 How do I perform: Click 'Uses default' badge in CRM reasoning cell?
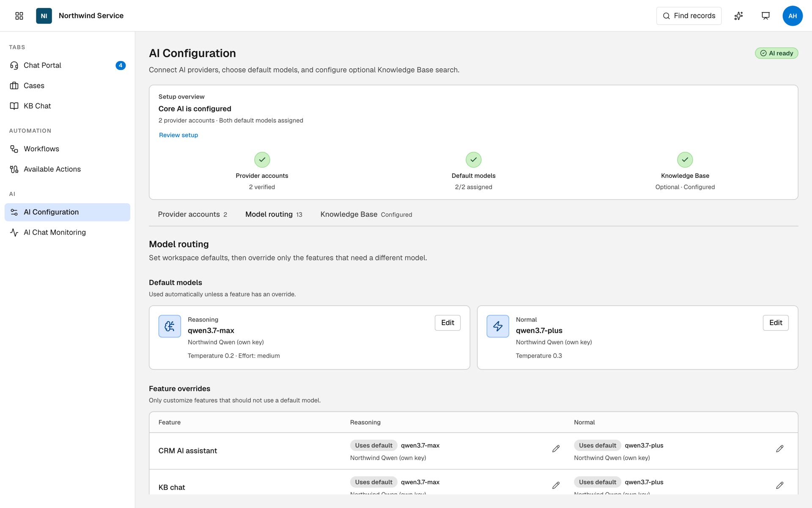tap(373, 445)
